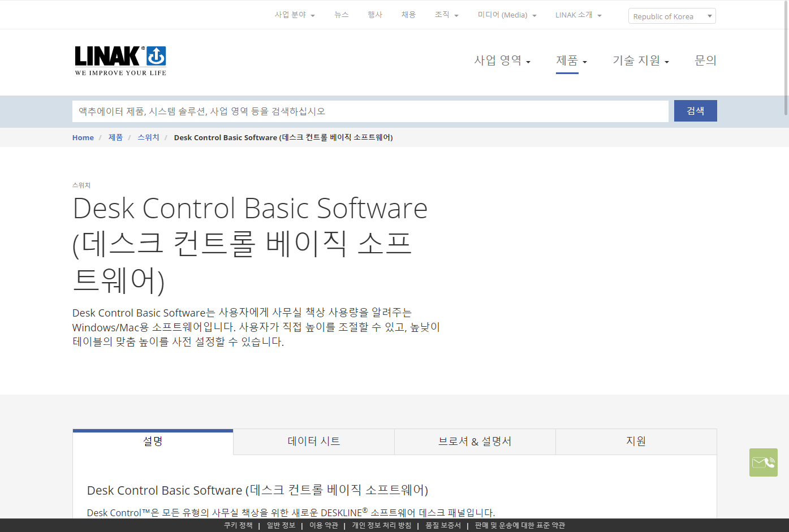Open the green contact mail-phone widget
The height and width of the screenshot is (532, 789).
[x=764, y=462]
